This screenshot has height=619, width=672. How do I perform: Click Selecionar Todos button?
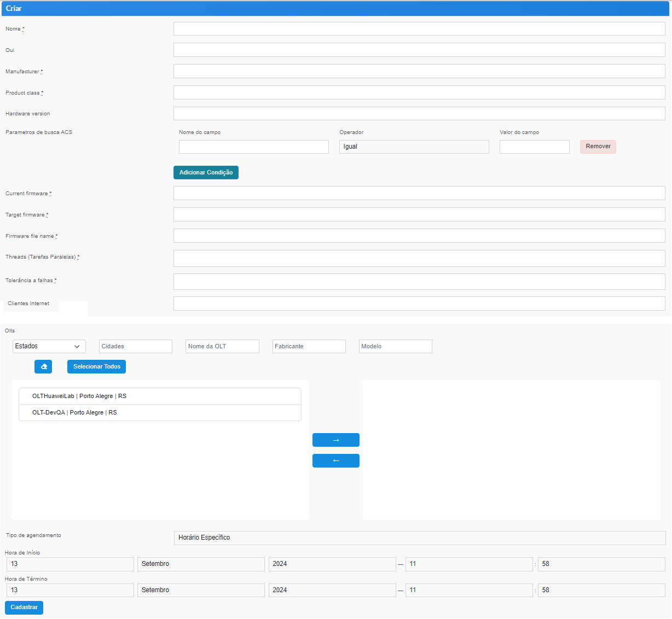pos(96,366)
